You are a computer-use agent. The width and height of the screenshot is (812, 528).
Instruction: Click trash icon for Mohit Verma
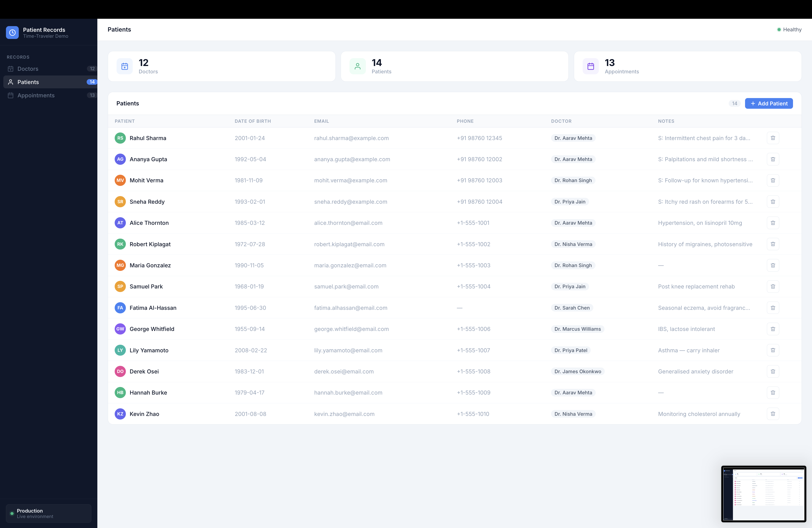(773, 180)
